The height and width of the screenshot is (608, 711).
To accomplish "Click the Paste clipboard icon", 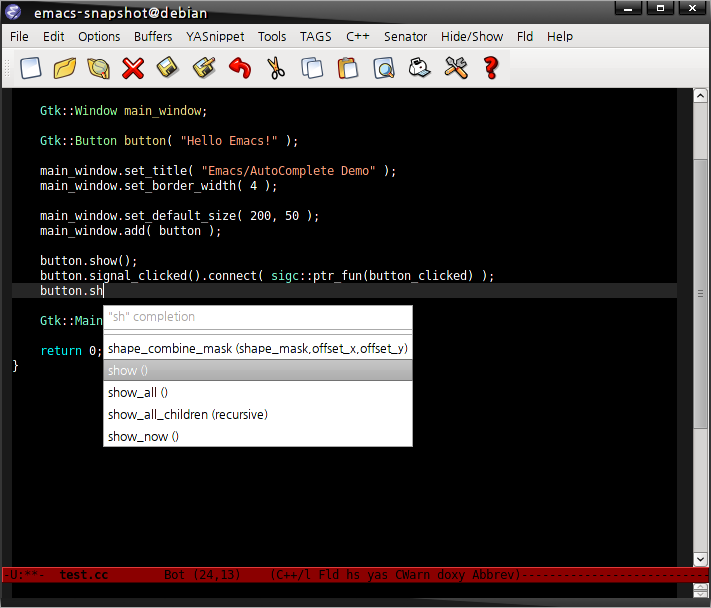I will (x=348, y=68).
